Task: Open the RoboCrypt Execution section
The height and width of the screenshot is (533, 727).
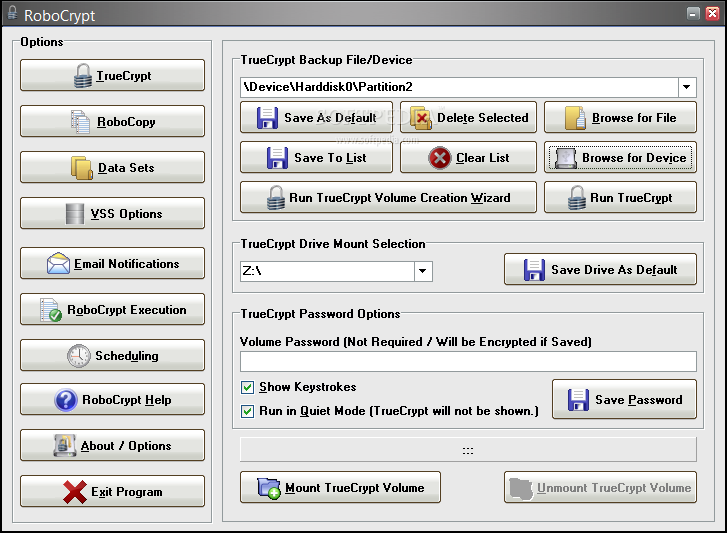Action: coord(112,309)
